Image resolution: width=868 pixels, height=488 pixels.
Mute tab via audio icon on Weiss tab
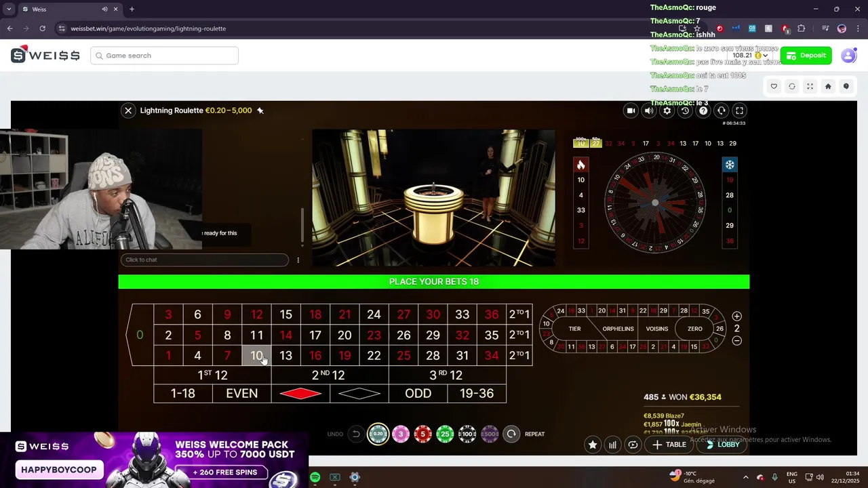105,9
